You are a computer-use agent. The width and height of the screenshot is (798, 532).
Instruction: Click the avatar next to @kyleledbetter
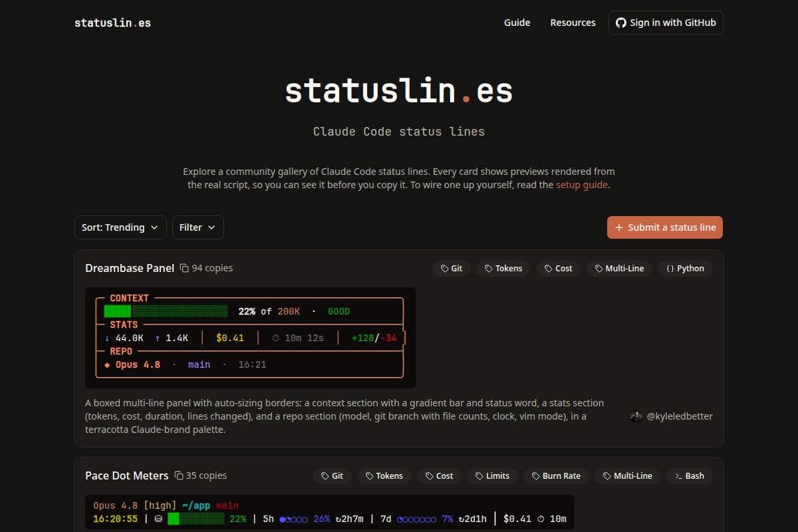(636, 416)
